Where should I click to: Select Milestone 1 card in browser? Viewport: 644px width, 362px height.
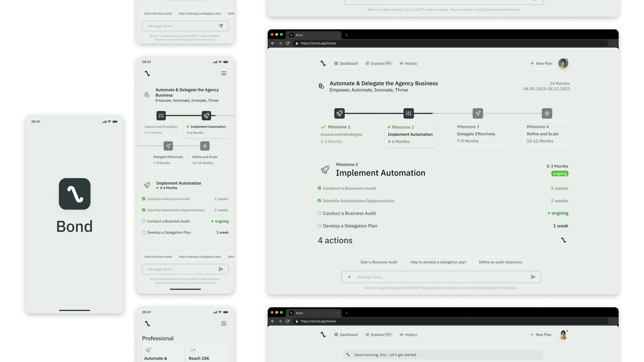(x=343, y=134)
